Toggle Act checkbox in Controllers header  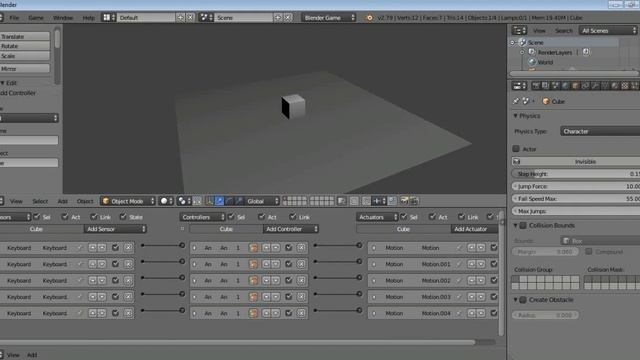[262, 217]
